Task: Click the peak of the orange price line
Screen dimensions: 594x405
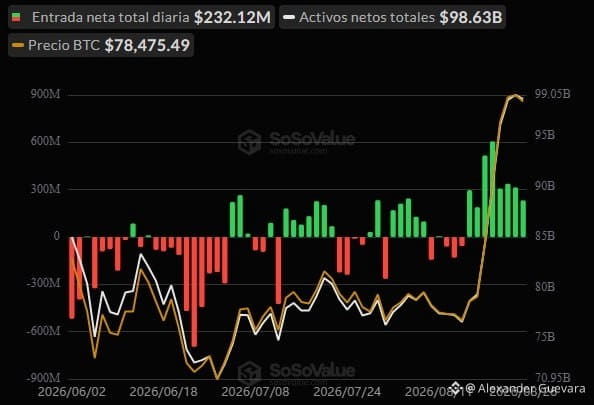Action: pyautogui.click(x=514, y=95)
